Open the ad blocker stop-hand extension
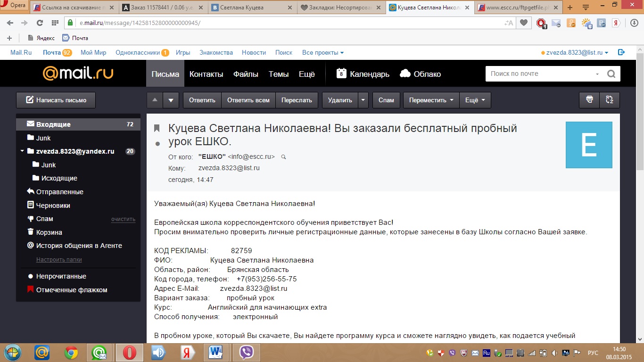The width and height of the screenshot is (644, 362). point(542,23)
